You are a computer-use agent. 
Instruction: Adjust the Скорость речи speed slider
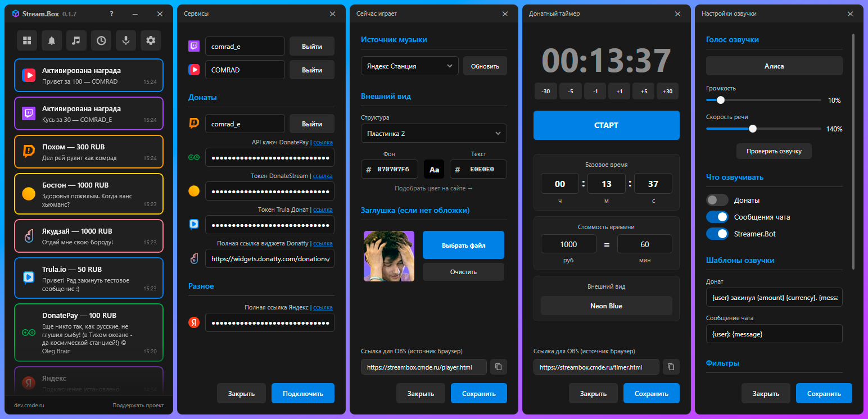coord(763,129)
